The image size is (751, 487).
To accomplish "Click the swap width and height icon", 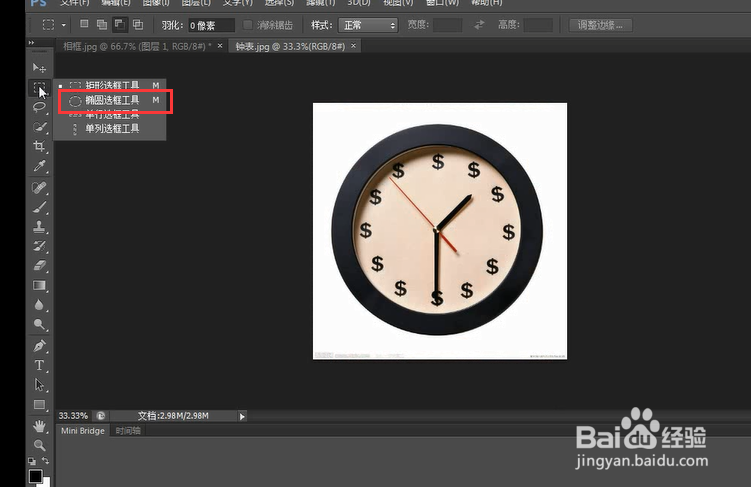I will coord(479,25).
